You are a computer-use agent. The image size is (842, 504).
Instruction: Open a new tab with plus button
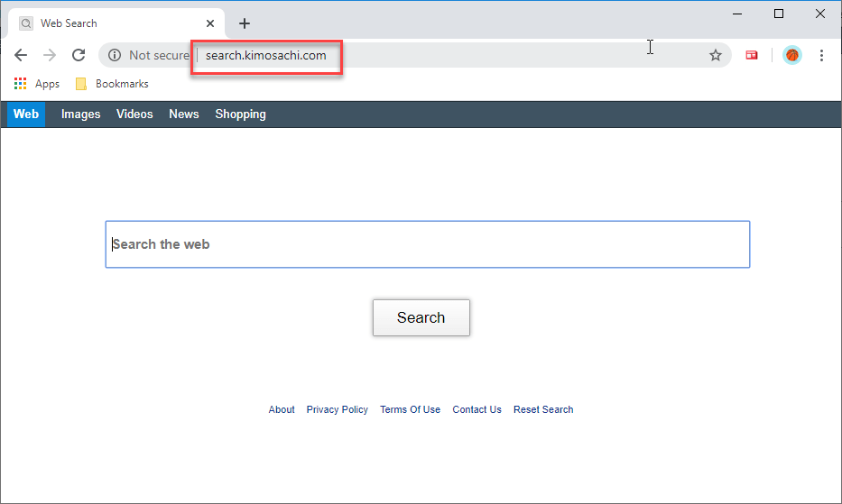point(245,23)
